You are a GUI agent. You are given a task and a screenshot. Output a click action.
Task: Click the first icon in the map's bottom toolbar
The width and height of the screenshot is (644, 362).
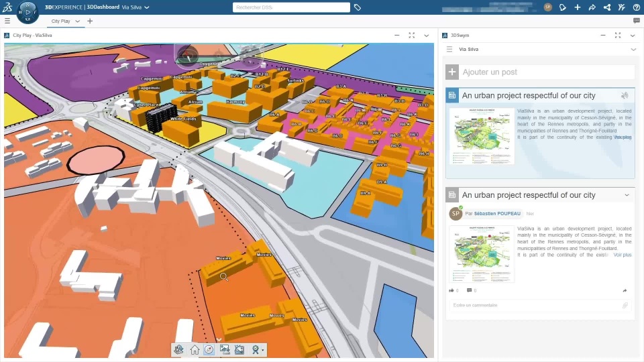tap(178, 350)
